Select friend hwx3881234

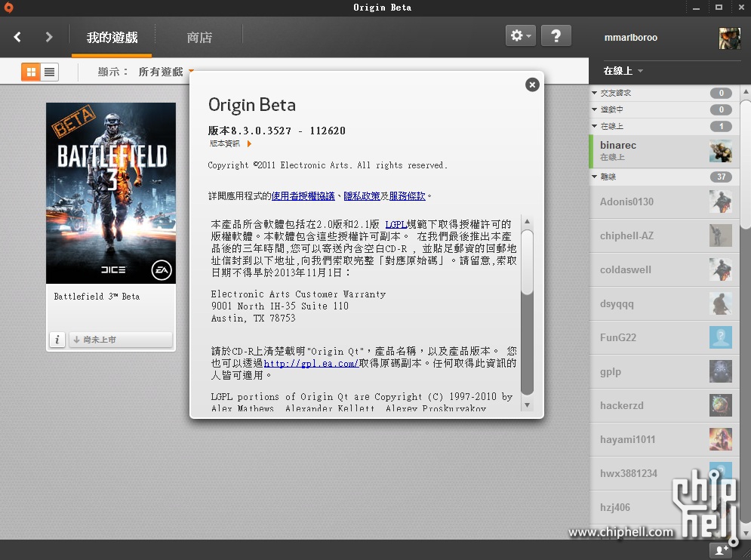(664, 474)
